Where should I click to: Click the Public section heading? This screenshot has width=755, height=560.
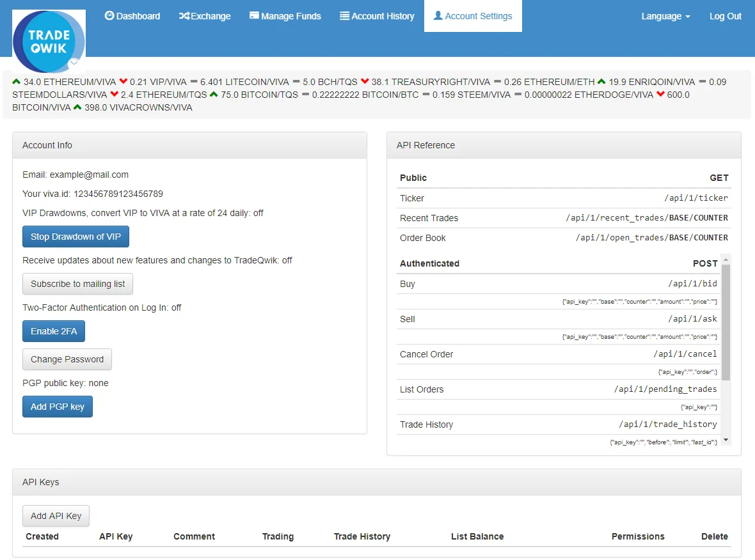(x=413, y=178)
